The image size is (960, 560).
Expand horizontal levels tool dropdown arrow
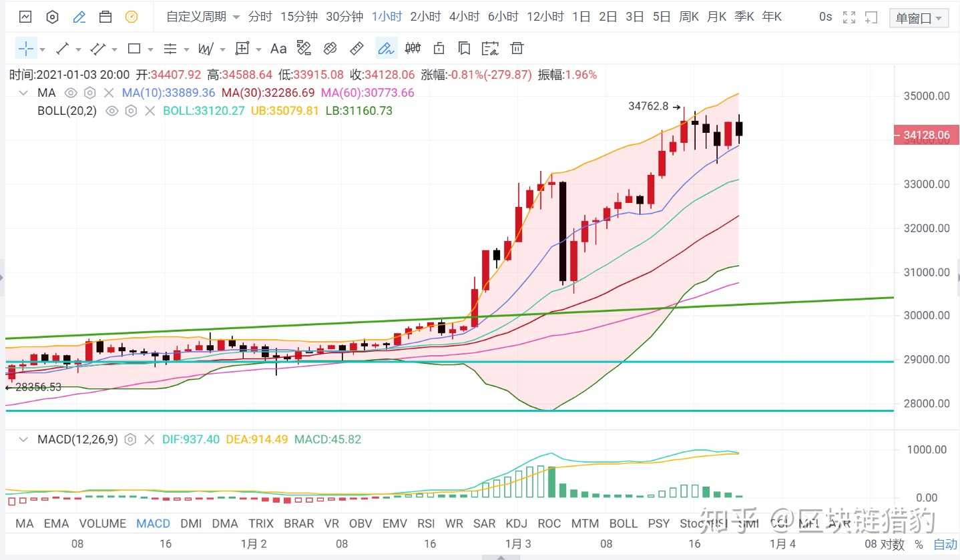tap(187, 49)
